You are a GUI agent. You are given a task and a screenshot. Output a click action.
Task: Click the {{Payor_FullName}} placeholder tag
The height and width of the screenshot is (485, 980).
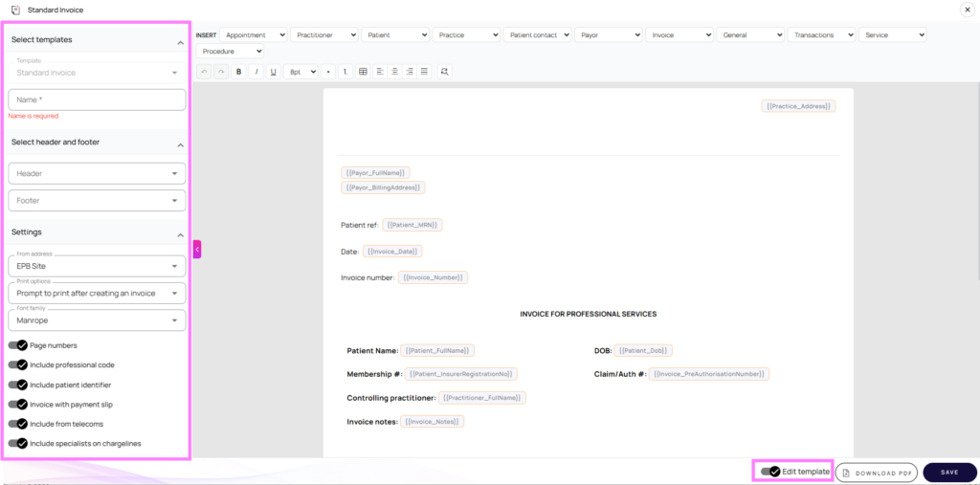tap(375, 172)
